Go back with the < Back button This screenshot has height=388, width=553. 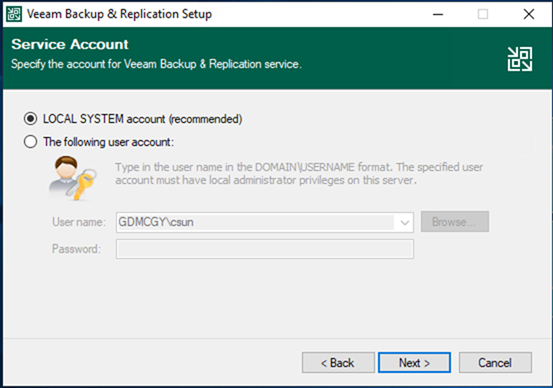(x=338, y=362)
